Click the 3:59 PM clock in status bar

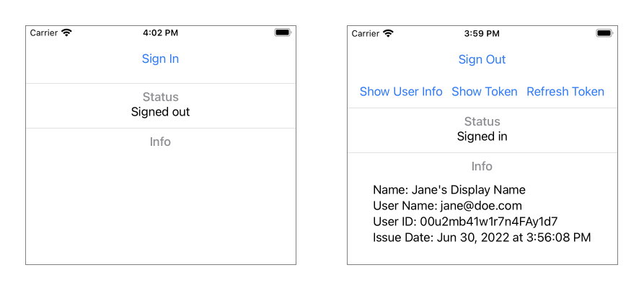click(482, 33)
